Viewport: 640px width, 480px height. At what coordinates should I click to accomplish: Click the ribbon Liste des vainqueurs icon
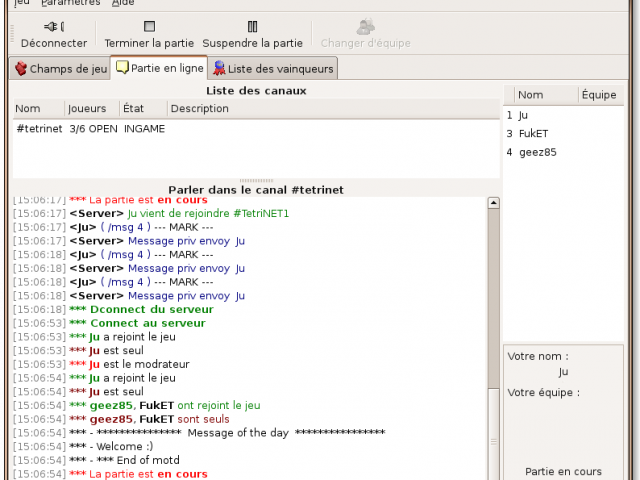219,68
